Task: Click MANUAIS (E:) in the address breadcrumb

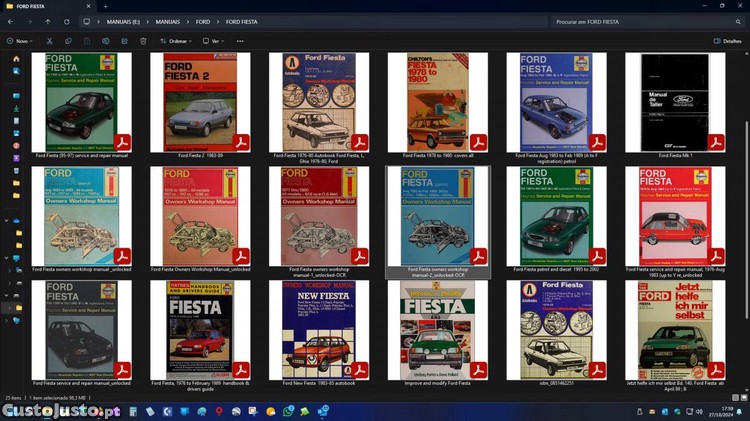Action: pos(124,21)
